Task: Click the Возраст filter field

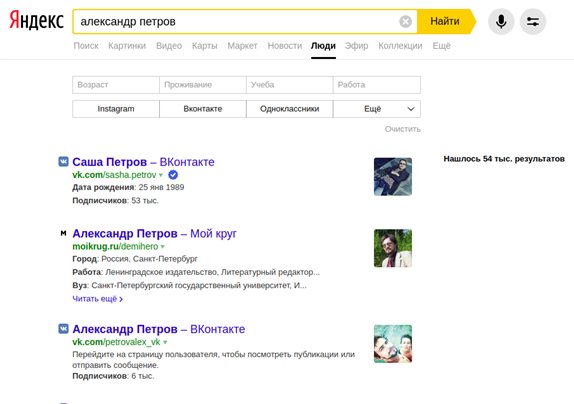Action: coord(116,85)
